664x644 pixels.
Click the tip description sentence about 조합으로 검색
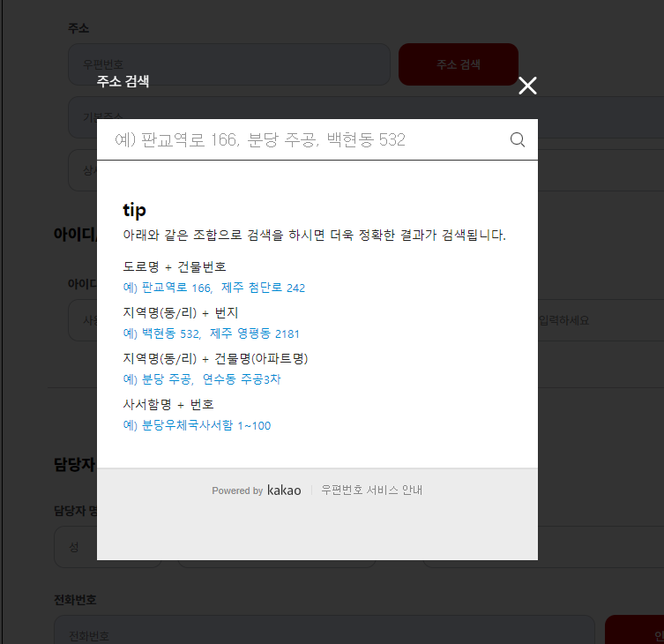314,235
